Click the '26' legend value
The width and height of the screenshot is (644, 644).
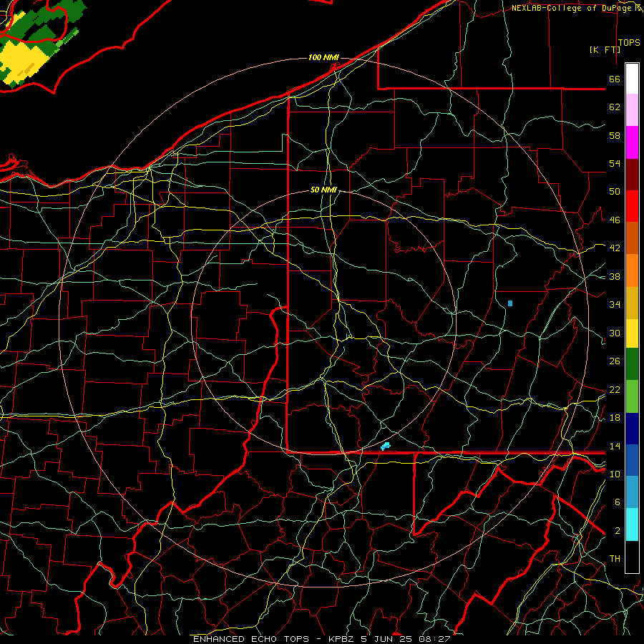coord(615,361)
